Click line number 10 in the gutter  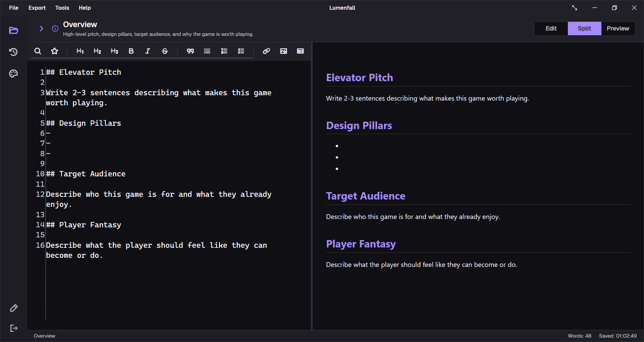pyautogui.click(x=40, y=174)
